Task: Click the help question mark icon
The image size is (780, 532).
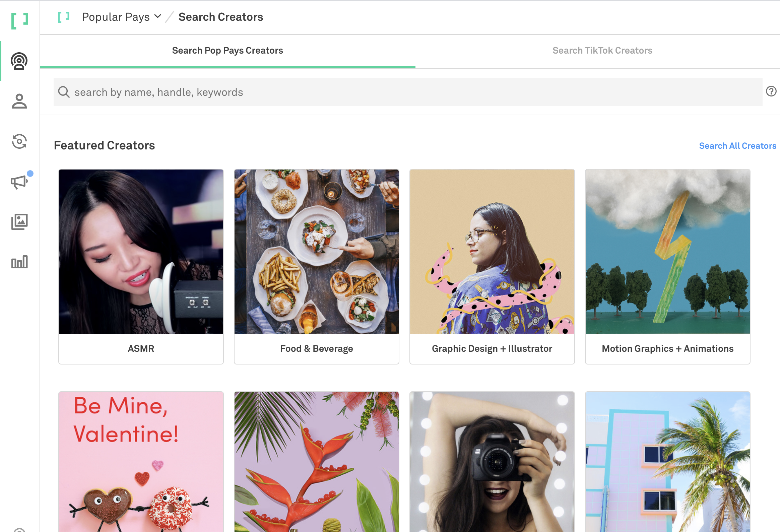Action: [x=771, y=91]
